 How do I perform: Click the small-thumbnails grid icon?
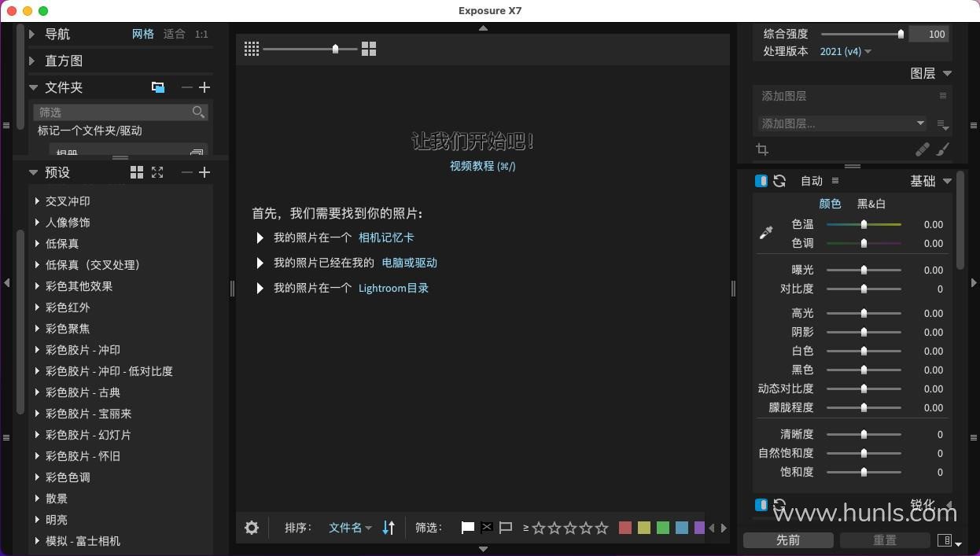pyautogui.click(x=252, y=49)
